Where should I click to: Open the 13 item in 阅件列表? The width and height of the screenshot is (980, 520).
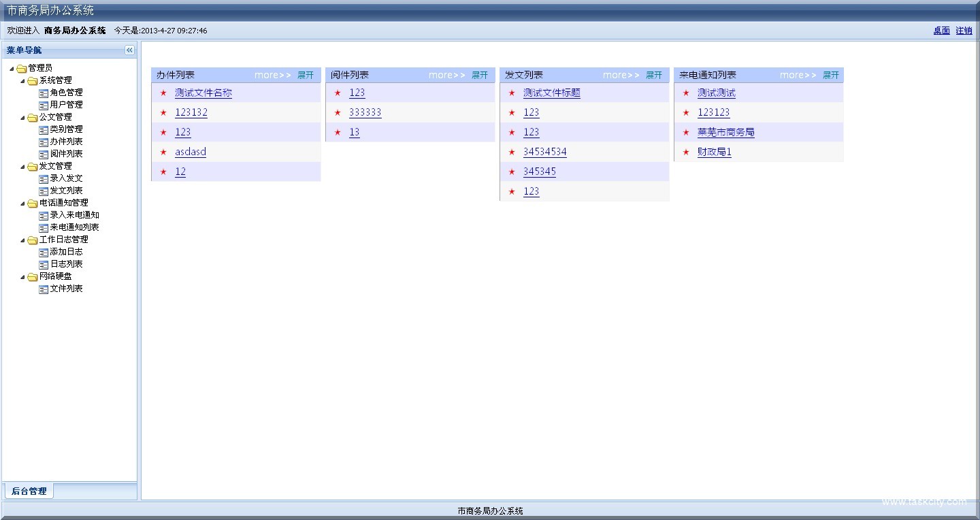[355, 132]
